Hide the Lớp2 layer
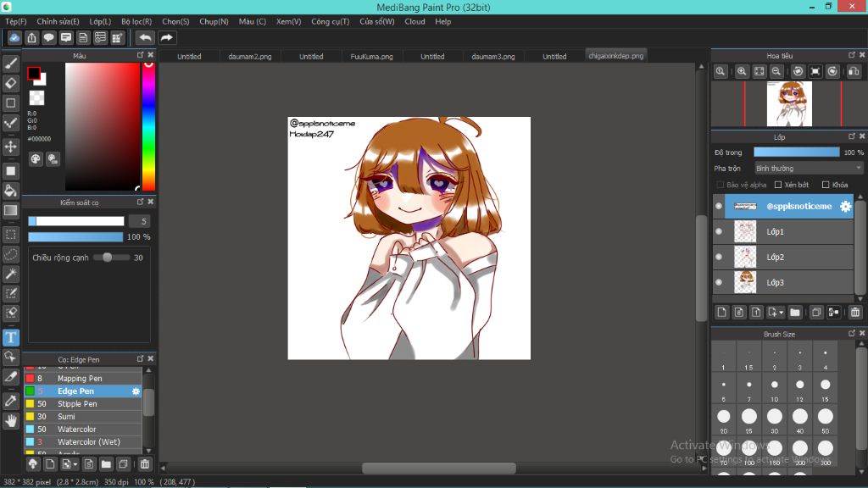 pos(719,258)
